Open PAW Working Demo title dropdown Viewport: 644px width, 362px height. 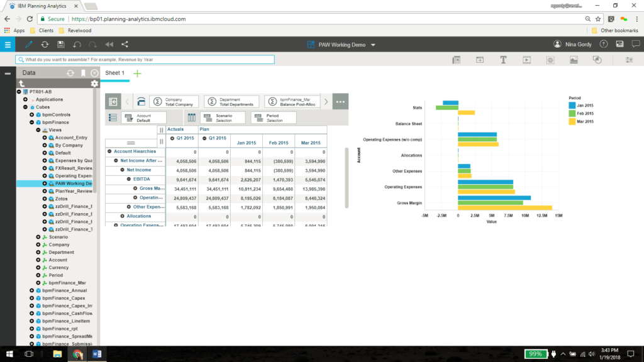[373, 45]
